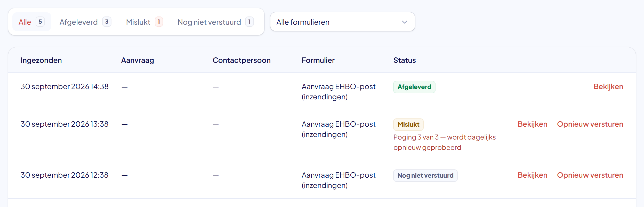Click the Poging 3 van 3 retry message
The width and height of the screenshot is (644, 207).
click(445, 142)
